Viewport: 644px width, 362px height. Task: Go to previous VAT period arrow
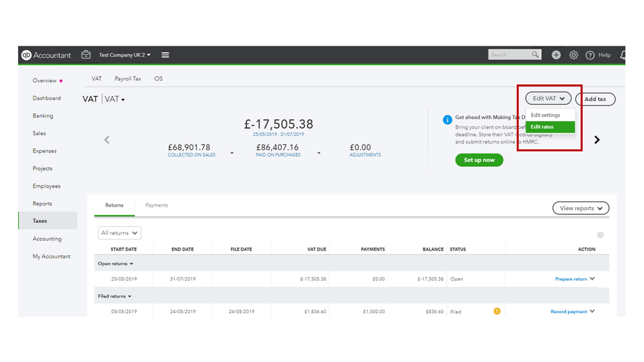pos(107,140)
